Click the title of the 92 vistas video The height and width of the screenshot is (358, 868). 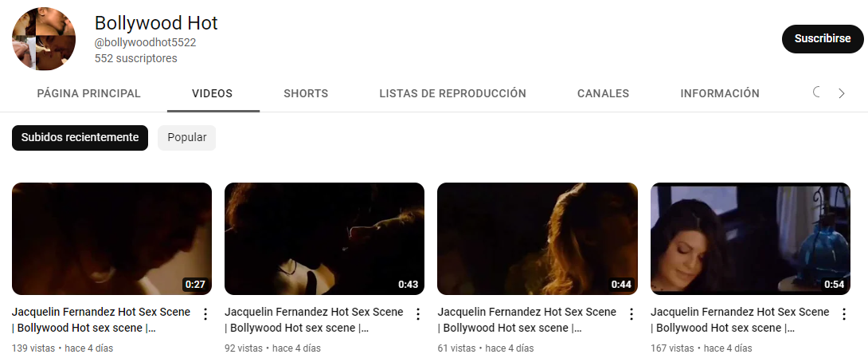coord(314,320)
